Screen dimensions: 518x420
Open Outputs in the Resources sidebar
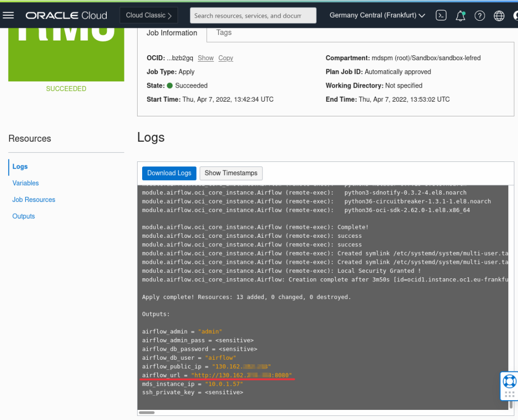tap(23, 216)
